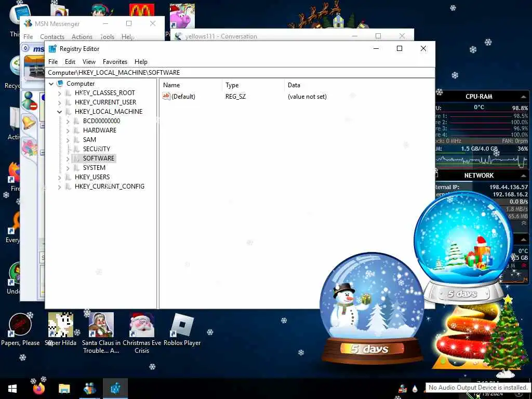Select the (value not set) data cell
Screen dimensions: 532x399
tap(307, 97)
